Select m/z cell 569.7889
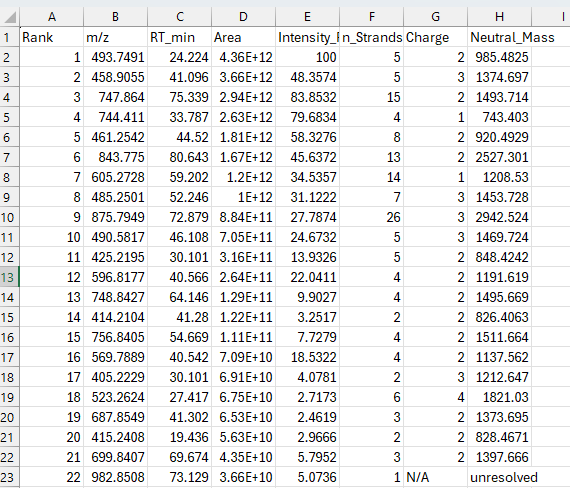Viewport: 570px width, 488px height. 116,357
